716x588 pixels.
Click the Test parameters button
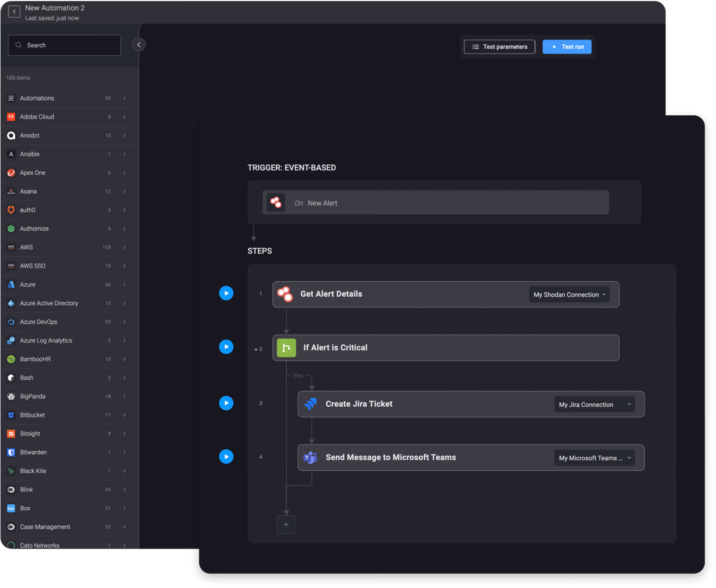[500, 47]
